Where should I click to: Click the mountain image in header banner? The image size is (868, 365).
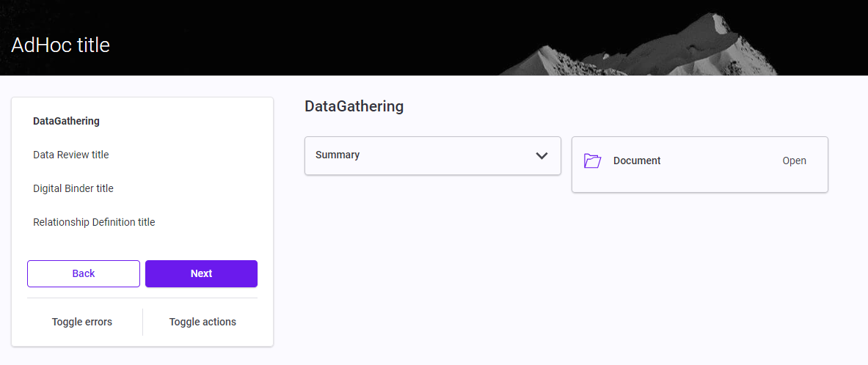tap(660, 51)
